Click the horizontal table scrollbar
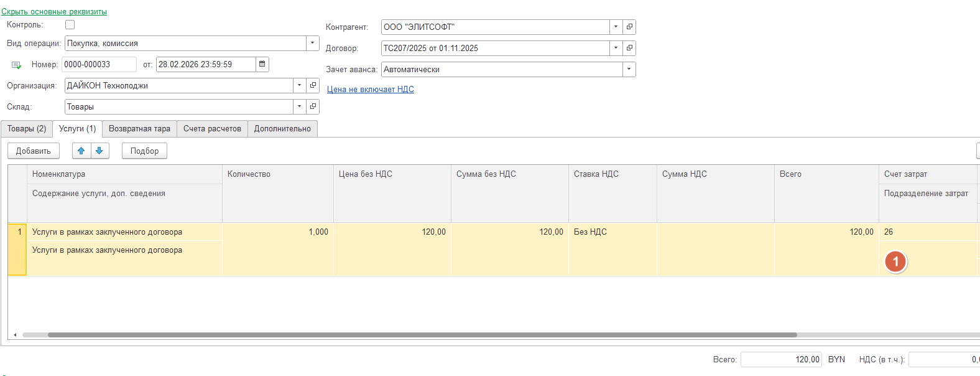The height and width of the screenshot is (376, 980). [x=423, y=335]
